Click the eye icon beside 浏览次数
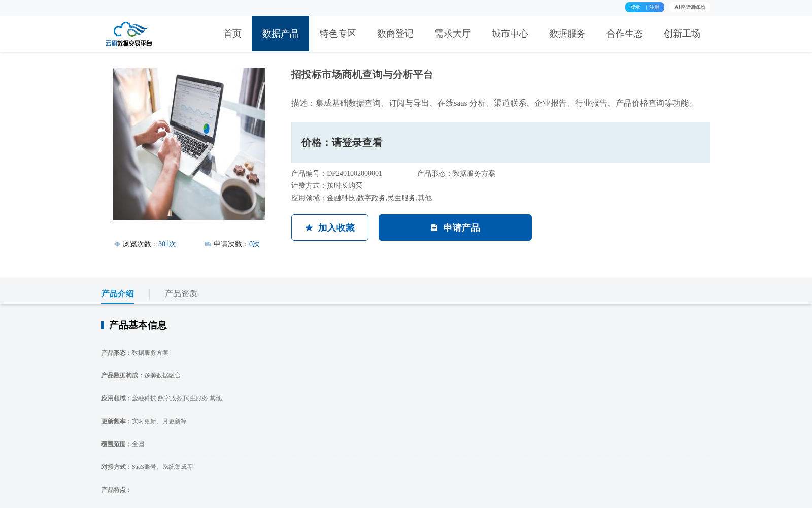Viewport: 812px width, 508px height. 117,244
